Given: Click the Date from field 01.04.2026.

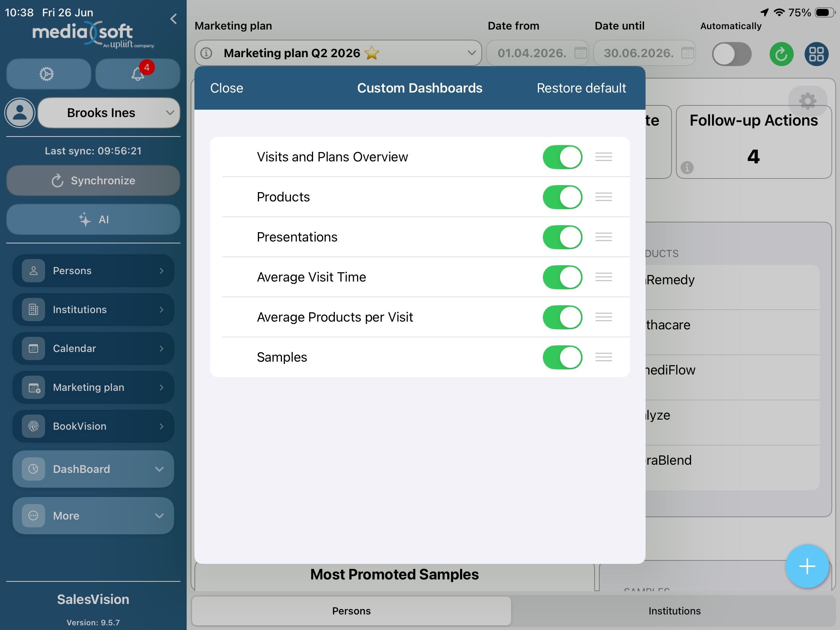Looking at the screenshot, I should (x=537, y=53).
